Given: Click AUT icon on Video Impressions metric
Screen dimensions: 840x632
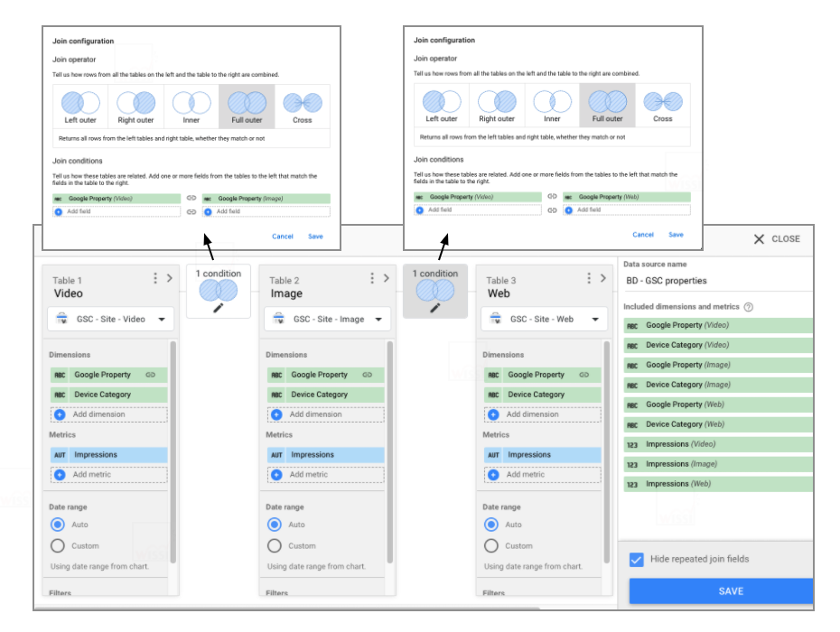Looking at the screenshot, I should click(60, 455).
